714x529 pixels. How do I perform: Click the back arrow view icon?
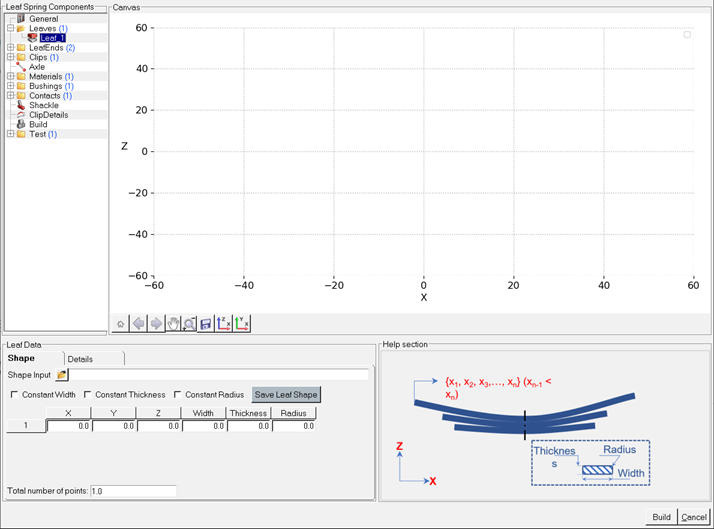pyautogui.click(x=138, y=324)
